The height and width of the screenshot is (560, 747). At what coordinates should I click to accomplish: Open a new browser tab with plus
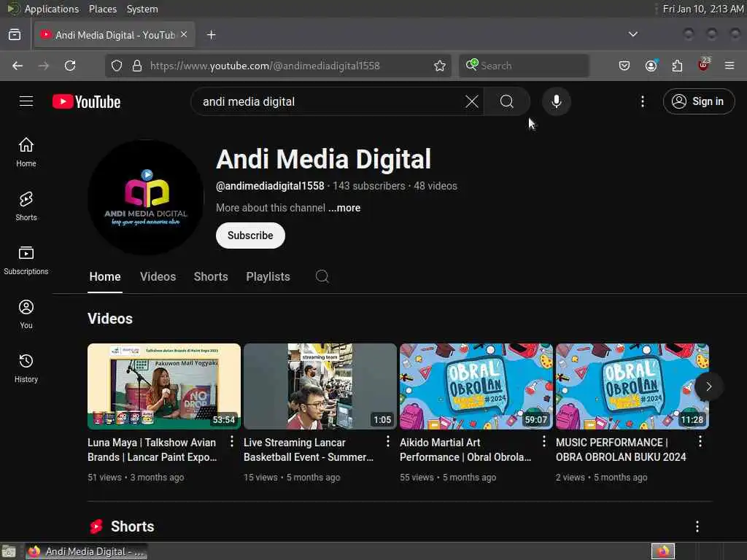211,35
